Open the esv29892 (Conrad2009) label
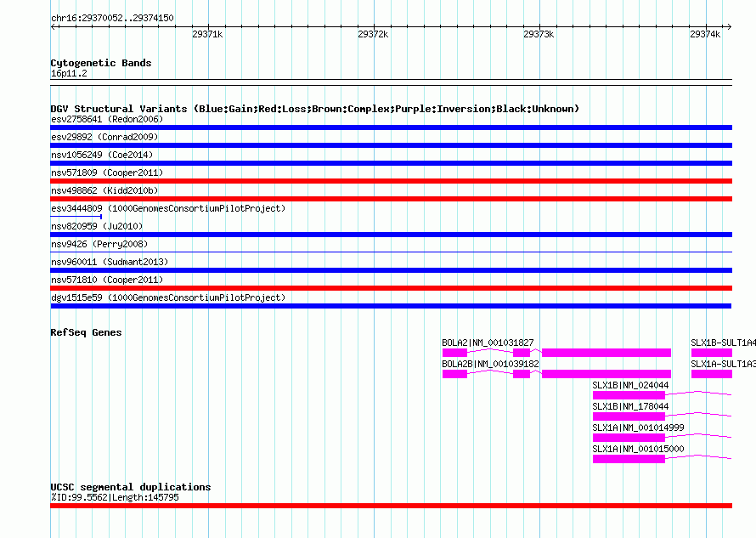 (104, 137)
